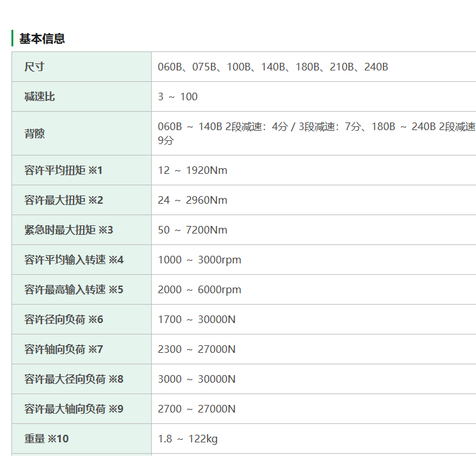
Task: Click the size list 060B、075B、100B values
Action: pos(273,67)
